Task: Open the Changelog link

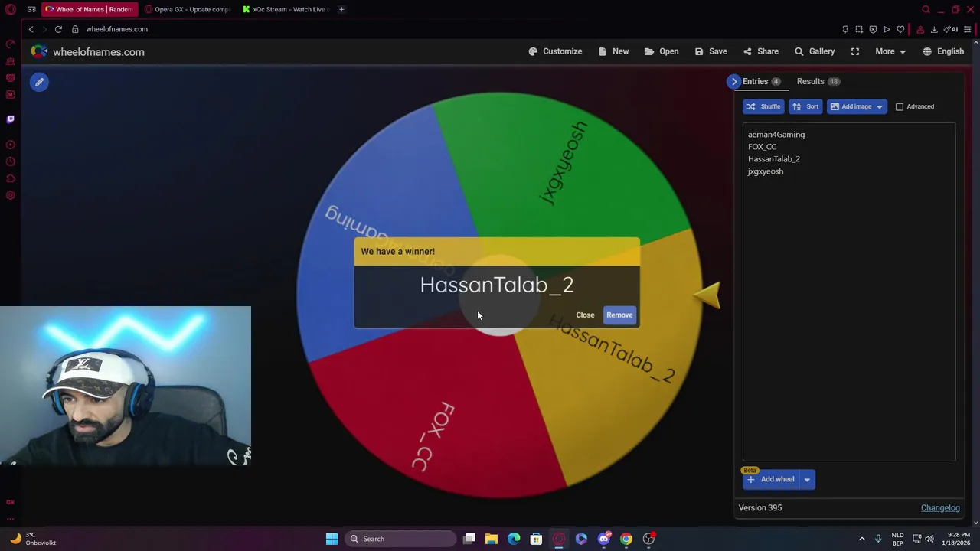Action: (940, 508)
